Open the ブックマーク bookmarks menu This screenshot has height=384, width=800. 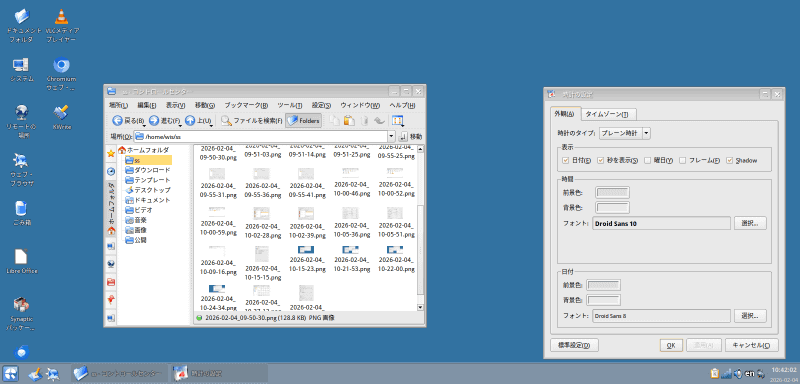(246, 105)
